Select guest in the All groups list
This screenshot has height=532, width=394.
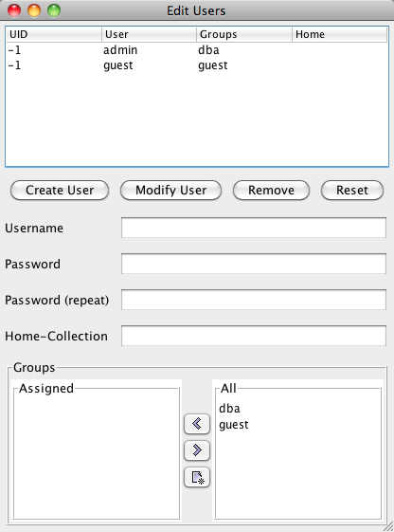[234, 425]
